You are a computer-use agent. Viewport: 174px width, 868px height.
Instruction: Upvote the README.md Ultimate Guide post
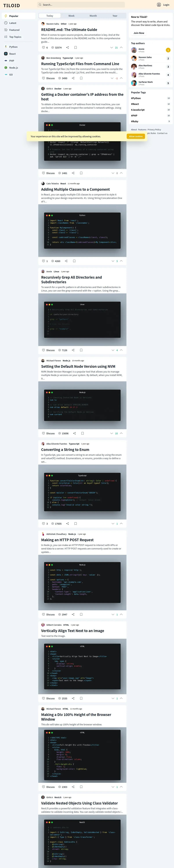(121, 47)
